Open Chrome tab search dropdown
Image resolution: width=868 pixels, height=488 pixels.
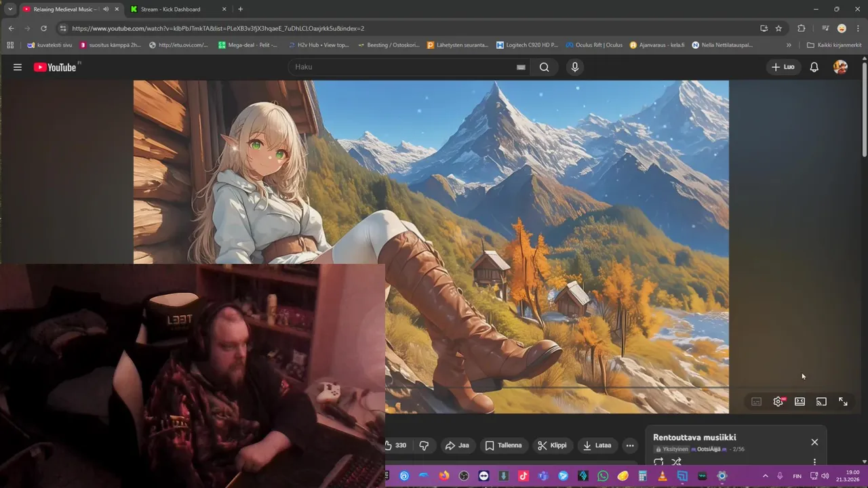pos(9,9)
